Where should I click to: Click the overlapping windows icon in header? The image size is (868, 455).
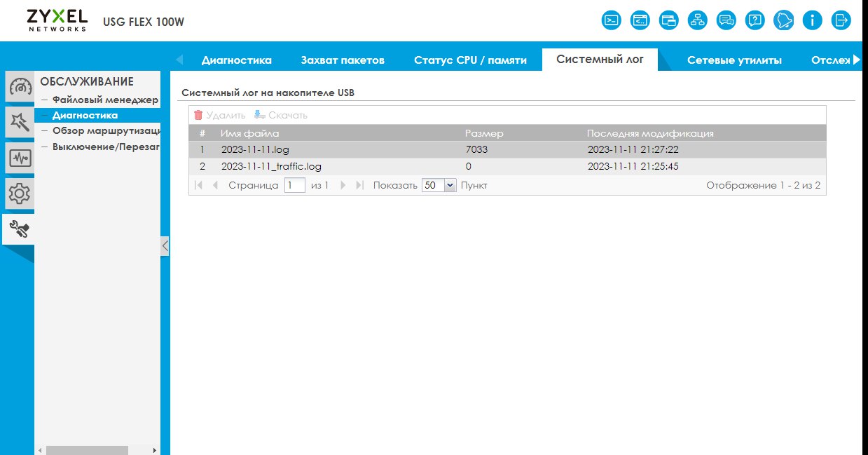click(669, 20)
